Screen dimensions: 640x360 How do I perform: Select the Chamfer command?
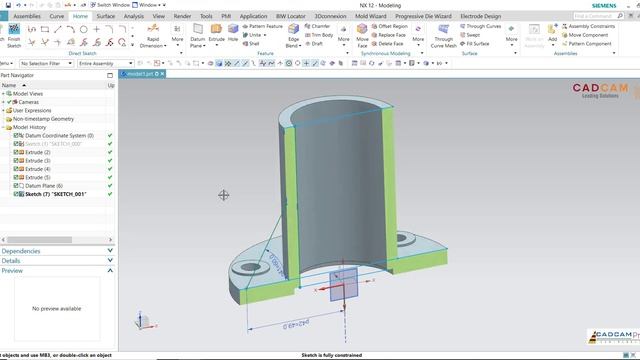pos(317,26)
